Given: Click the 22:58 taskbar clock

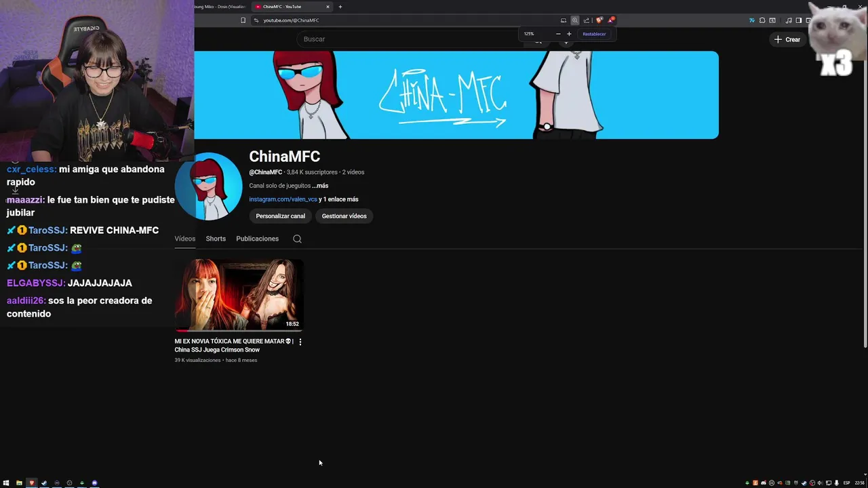Looking at the screenshot, I should pos(860,483).
